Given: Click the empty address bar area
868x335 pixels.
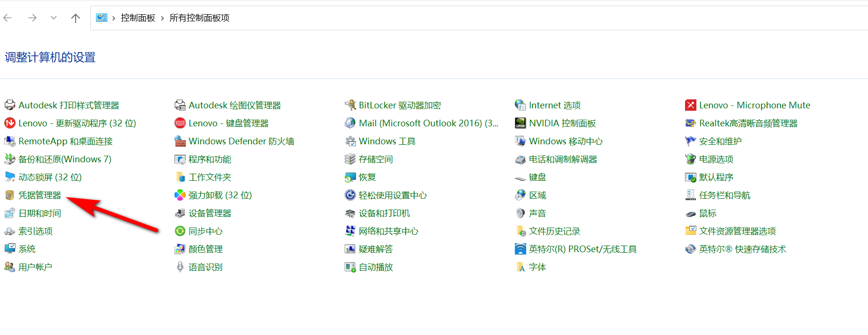Looking at the screenshot, I should [520, 18].
